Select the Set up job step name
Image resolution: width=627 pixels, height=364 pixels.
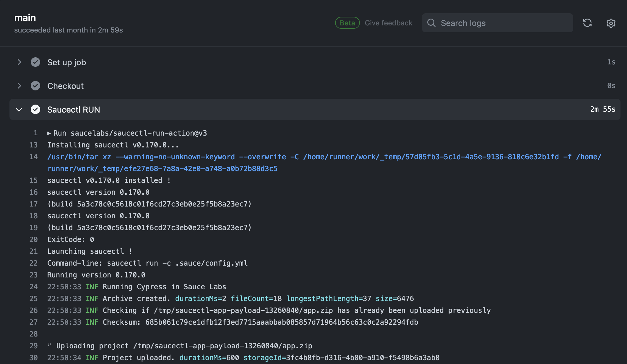pyautogui.click(x=66, y=62)
